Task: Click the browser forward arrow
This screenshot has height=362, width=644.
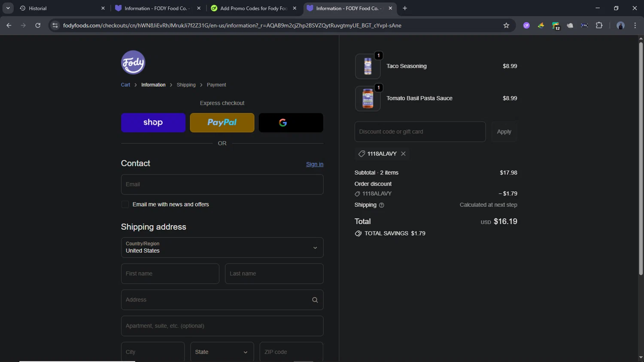Action: [x=23, y=25]
